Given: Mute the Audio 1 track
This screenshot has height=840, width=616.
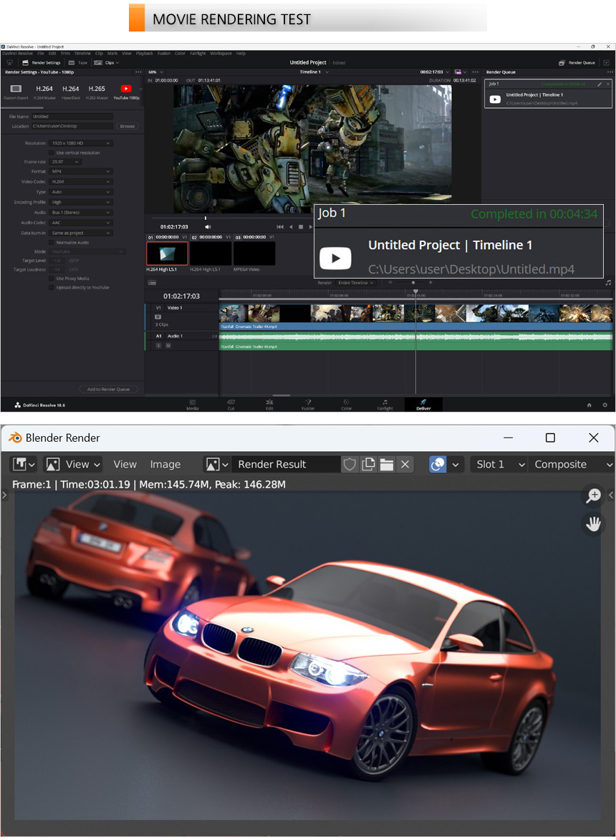Looking at the screenshot, I should [x=168, y=346].
